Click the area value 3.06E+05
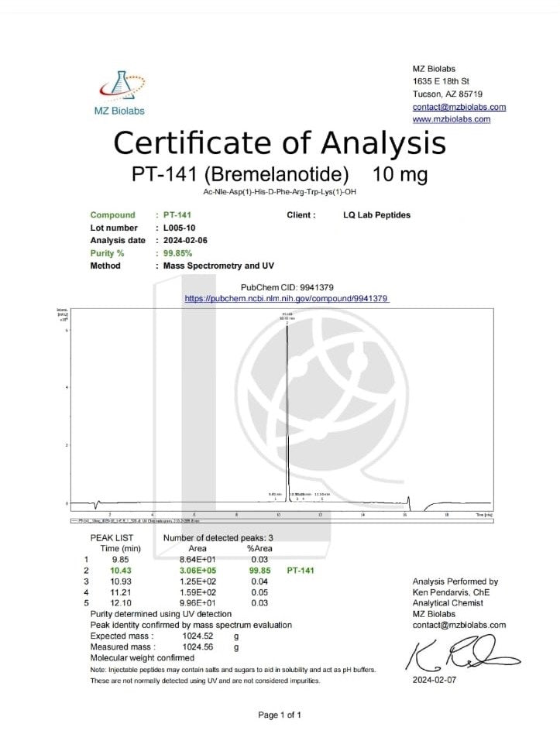The height and width of the screenshot is (734, 560). tap(198, 571)
